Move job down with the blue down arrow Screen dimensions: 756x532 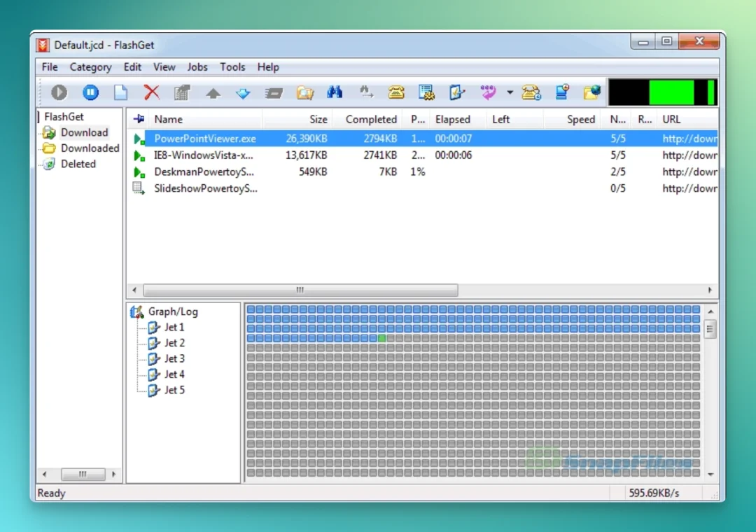pyautogui.click(x=243, y=92)
